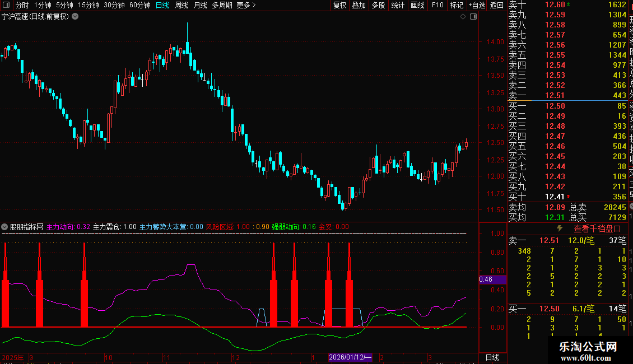The height and width of the screenshot is (364, 633).
Task: Open the 查看千档盘口 link
Action: pos(597,228)
